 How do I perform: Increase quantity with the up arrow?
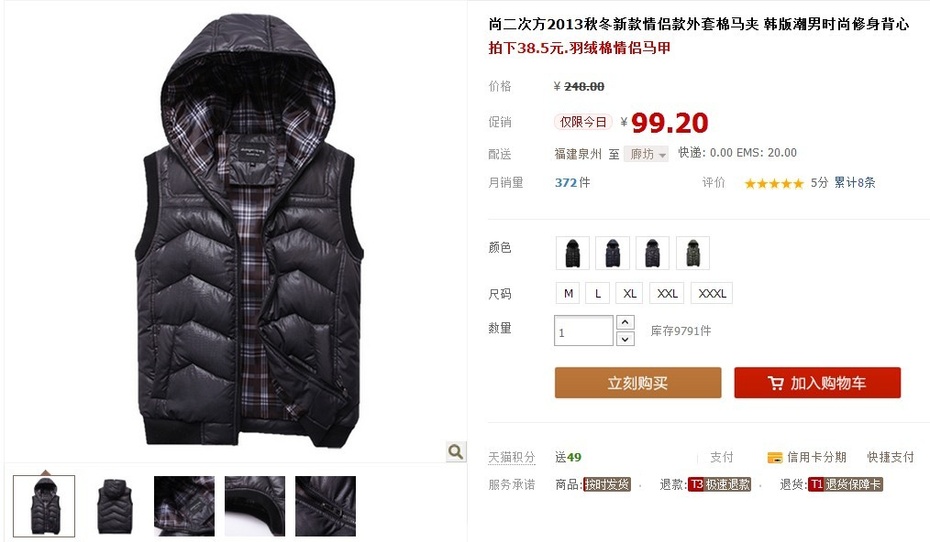pos(625,322)
